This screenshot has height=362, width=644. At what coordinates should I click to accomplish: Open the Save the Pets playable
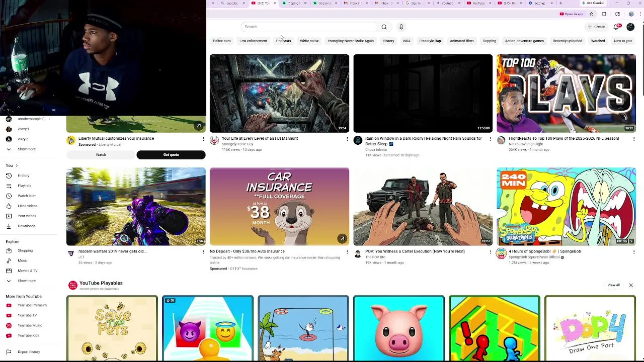coord(112,328)
